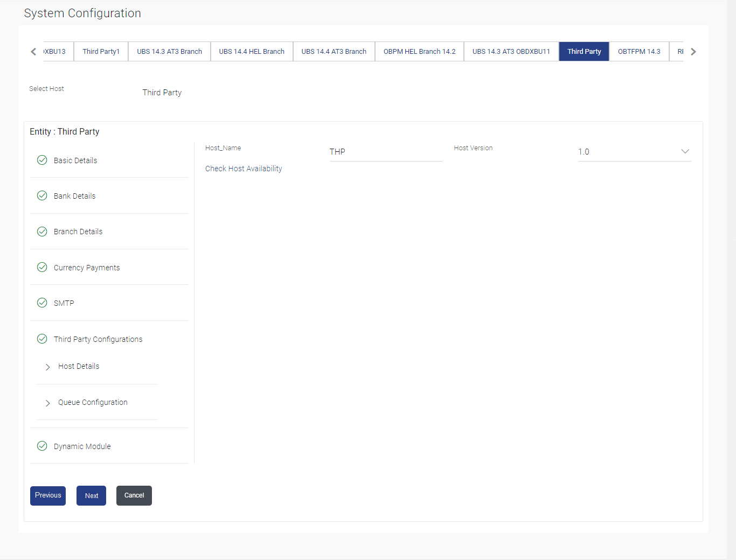
Task: Select Host Details sub-item
Action: click(79, 366)
